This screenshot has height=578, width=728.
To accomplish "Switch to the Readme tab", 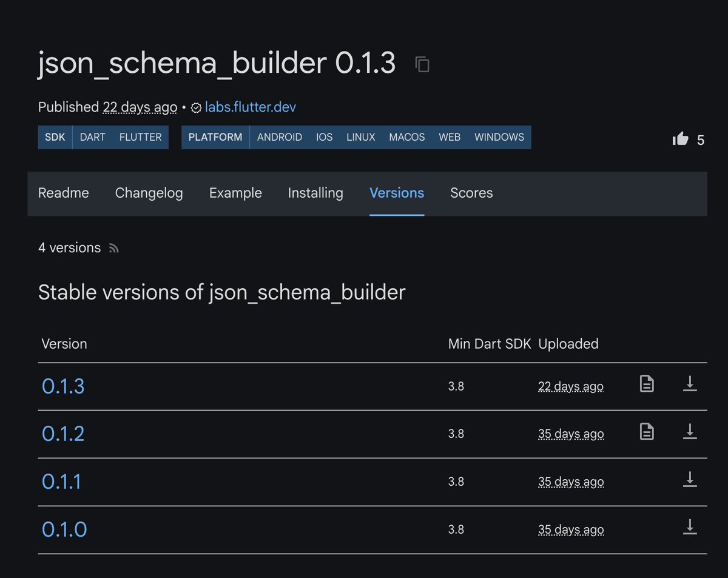I will tap(64, 193).
